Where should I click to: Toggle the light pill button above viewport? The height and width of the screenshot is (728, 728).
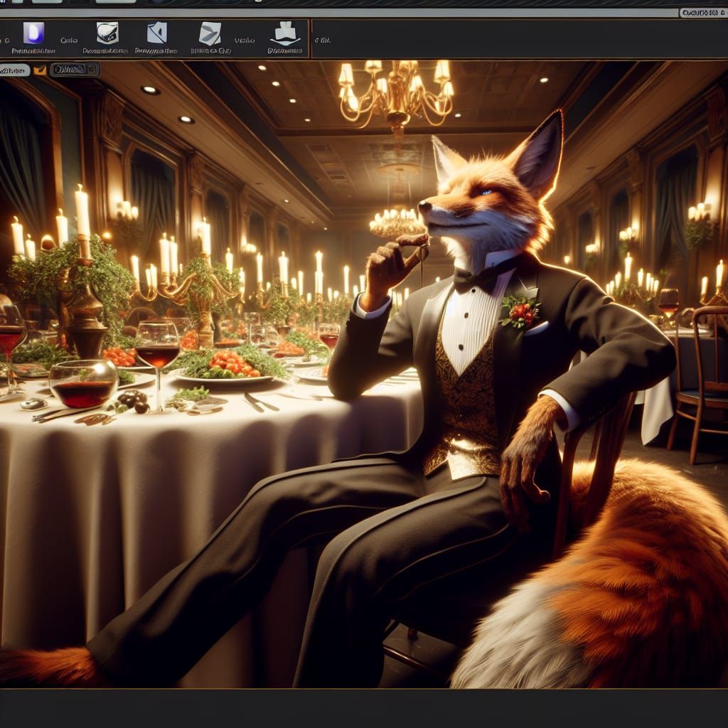coord(14,70)
